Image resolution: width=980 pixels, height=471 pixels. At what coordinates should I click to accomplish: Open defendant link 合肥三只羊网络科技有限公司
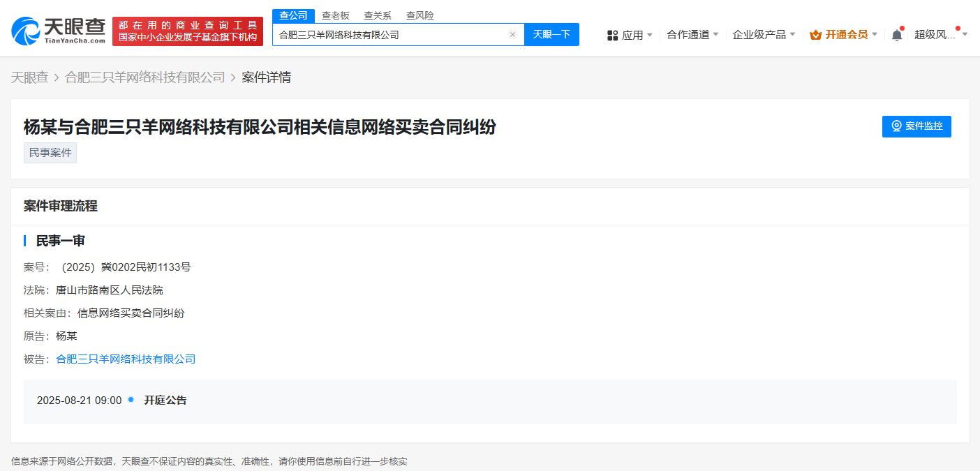click(126, 359)
